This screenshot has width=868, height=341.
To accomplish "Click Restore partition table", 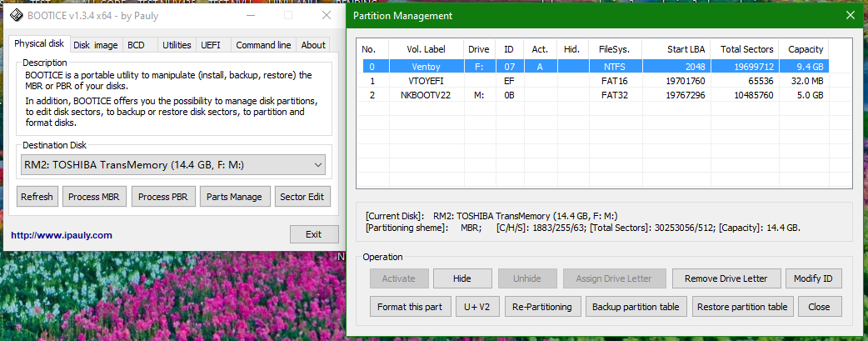I will 742,307.
